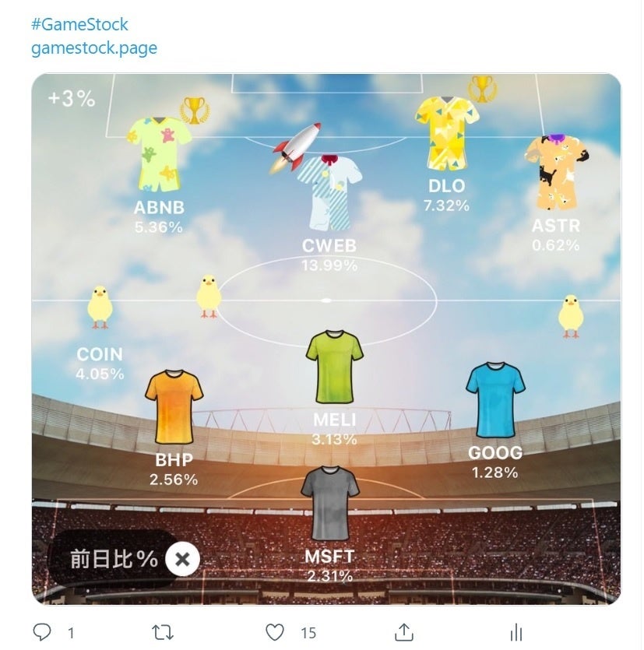Open the share tweet icon

pyautogui.click(x=403, y=631)
